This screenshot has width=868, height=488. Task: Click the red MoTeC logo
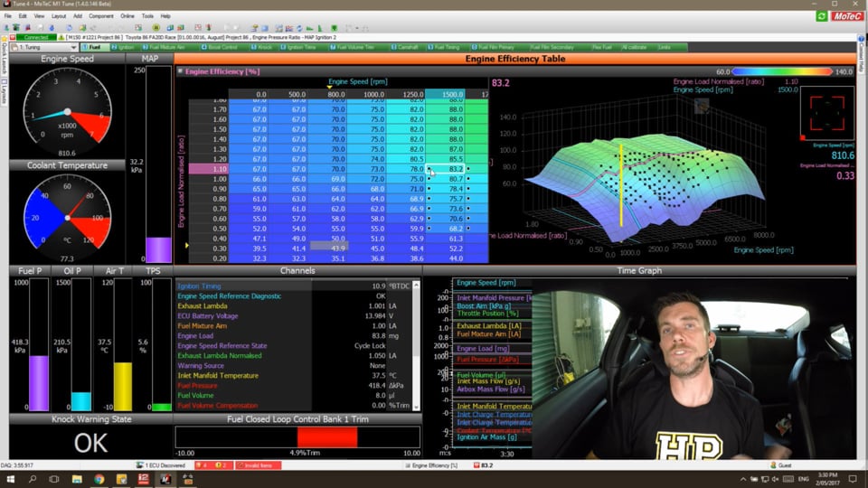click(846, 16)
